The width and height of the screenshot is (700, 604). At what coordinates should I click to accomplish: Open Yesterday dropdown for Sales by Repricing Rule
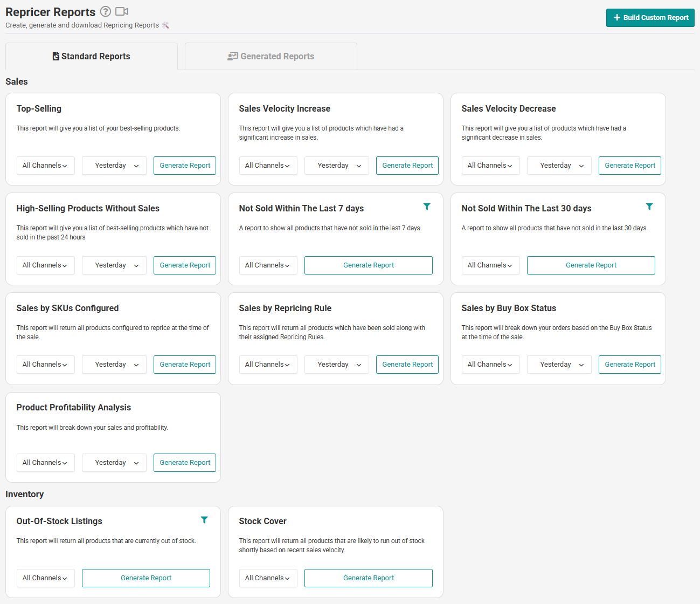(x=337, y=365)
